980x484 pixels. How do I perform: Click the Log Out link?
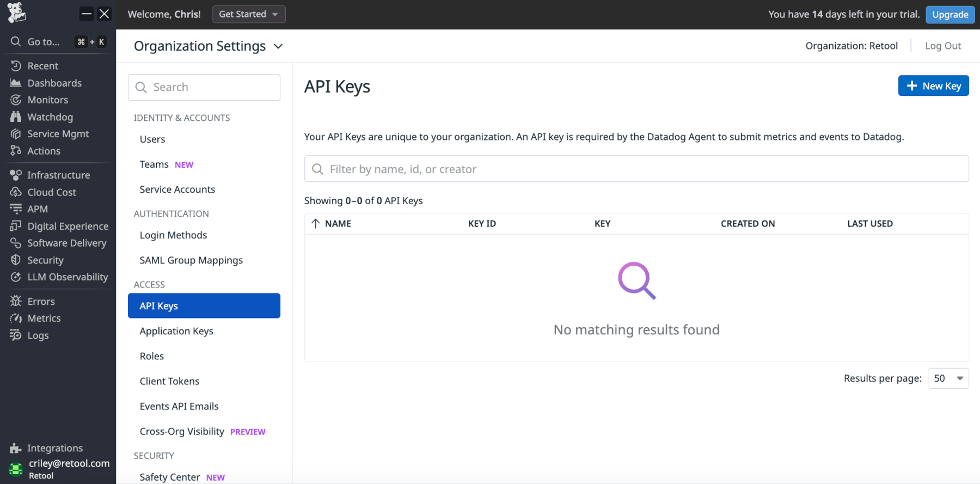coord(943,46)
